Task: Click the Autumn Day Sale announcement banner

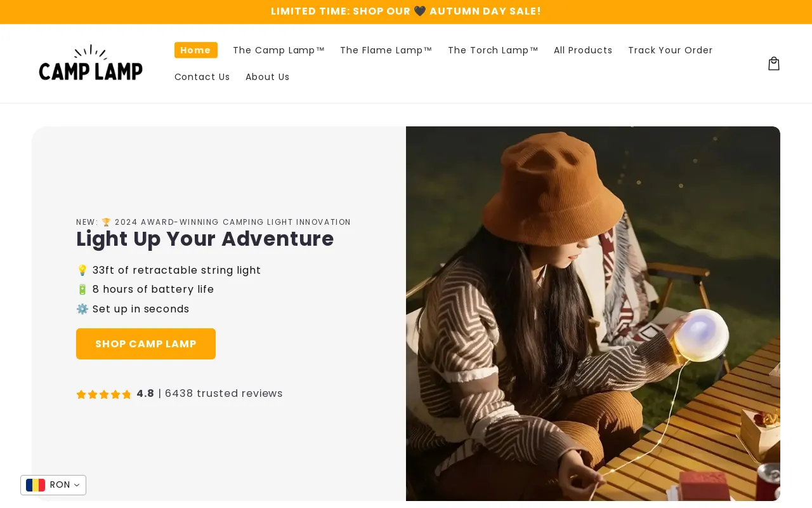Action: point(406,11)
